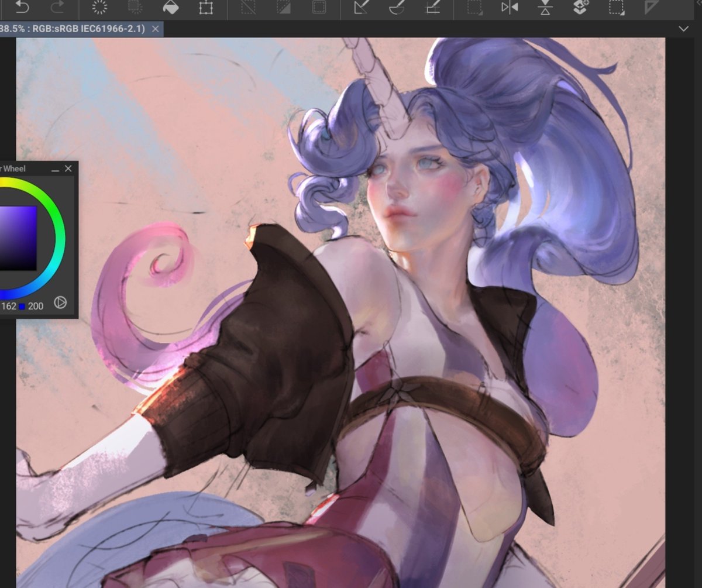Toggle Snap to Special Ruler
Image resolution: width=702 pixels, height=588 pixels.
pyautogui.click(x=397, y=8)
